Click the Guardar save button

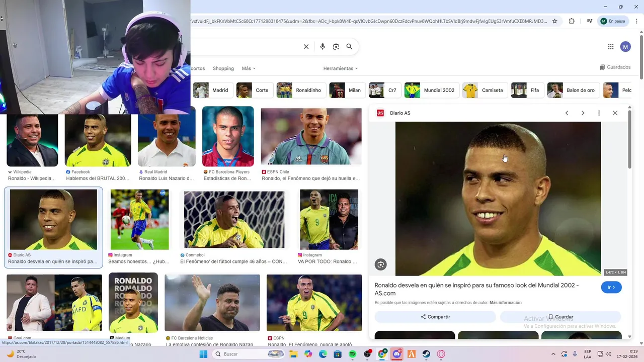(x=560, y=317)
